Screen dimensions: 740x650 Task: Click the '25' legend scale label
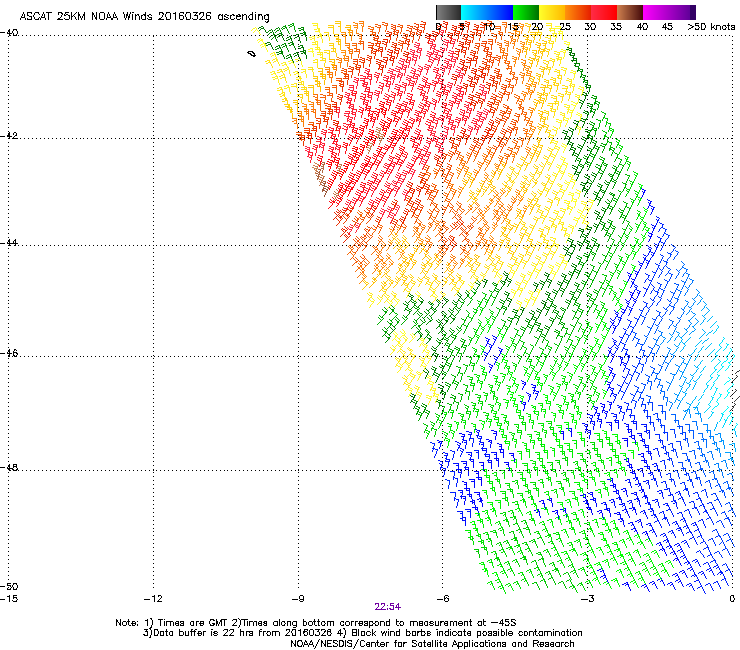564,26
